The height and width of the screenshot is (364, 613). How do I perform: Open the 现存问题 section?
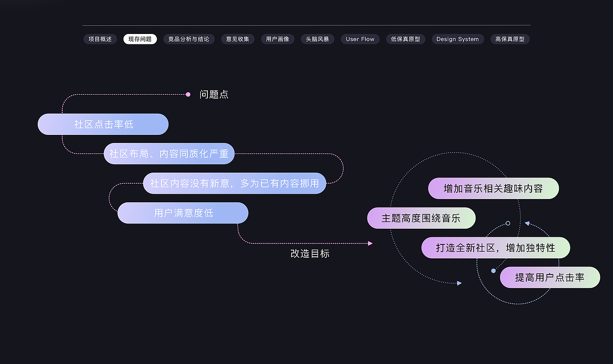click(x=140, y=39)
